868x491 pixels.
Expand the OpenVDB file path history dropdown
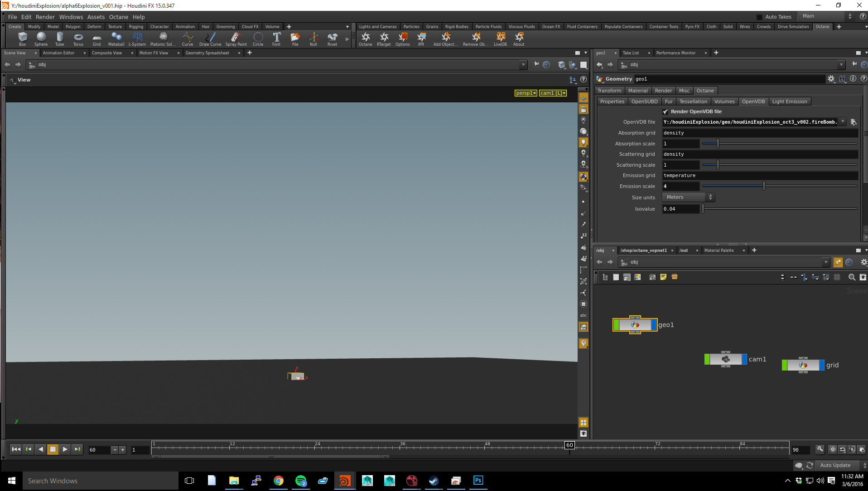[x=843, y=122]
